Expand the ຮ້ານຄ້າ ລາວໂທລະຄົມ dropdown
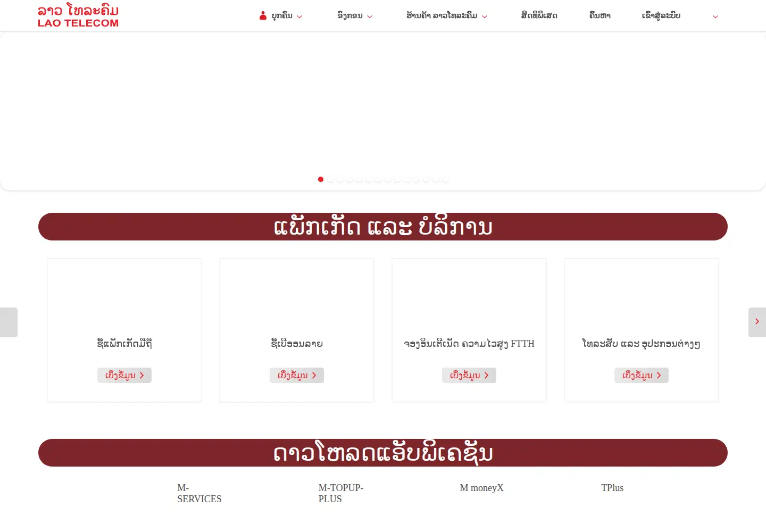Image resolution: width=766 pixels, height=532 pixels. click(x=447, y=16)
